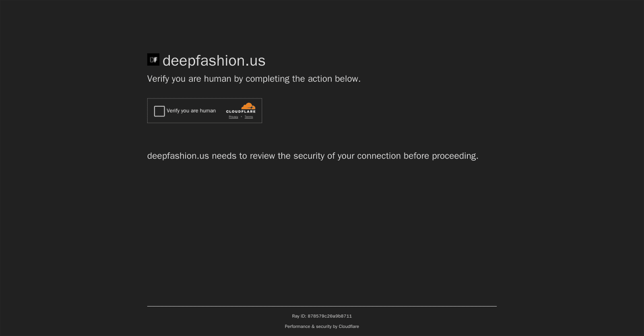The width and height of the screenshot is (644, 336).
Task: Enable the checkbox in the Cloudflare widget
Action: pos(159,111)
